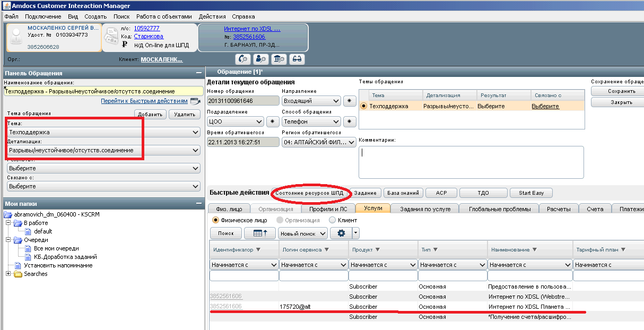Image resolution: width=644 pixels, height=330 pixels.
Task: Click Сохранить button
Action: tap(617, 91)
